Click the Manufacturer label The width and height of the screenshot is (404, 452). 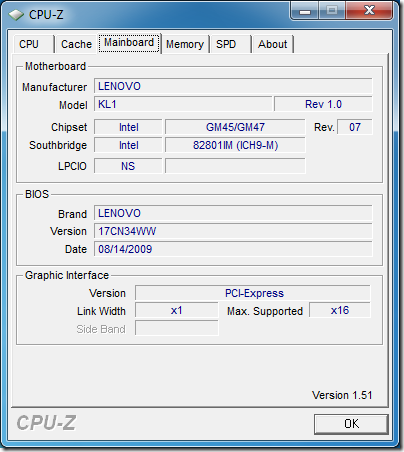tap(54, 87)
